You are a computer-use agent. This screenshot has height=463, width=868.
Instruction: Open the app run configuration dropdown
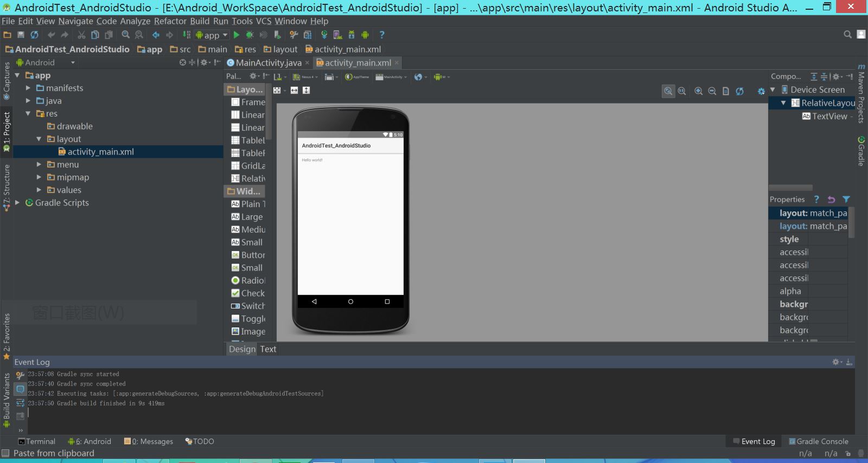pos(212,35)
